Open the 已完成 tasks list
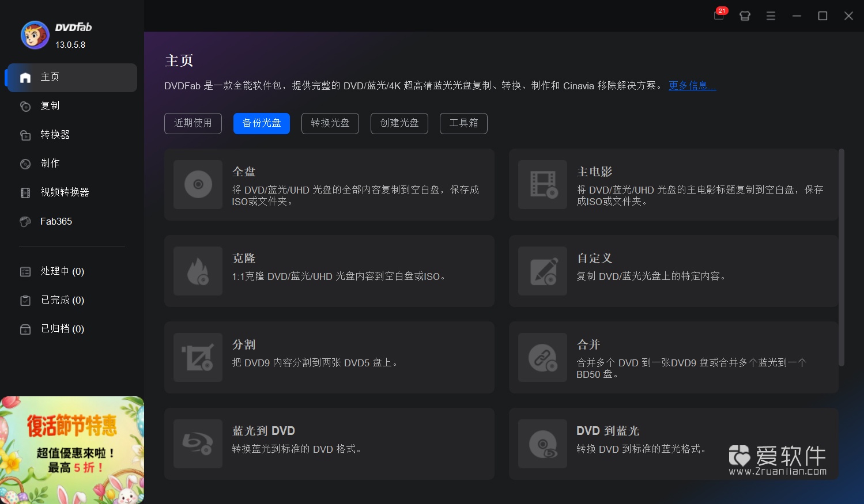 point(62,300)
